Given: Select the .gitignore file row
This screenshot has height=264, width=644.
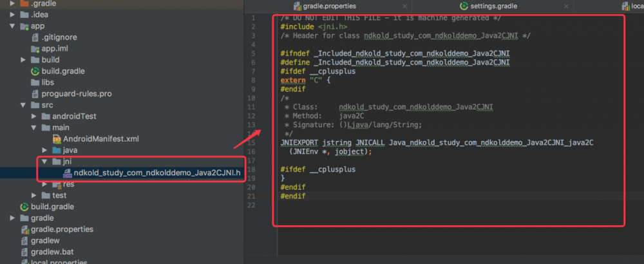Looking at the screenshot, I should 59,37.
